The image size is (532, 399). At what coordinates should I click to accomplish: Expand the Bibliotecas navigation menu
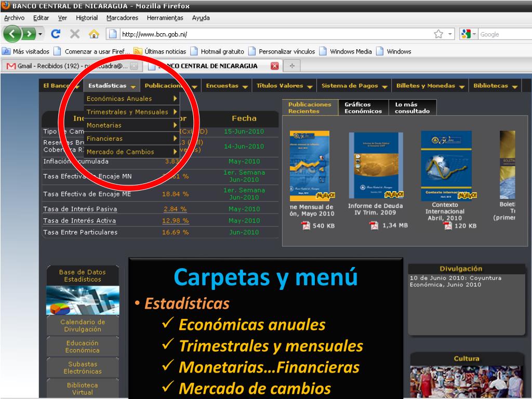coord(495,86)
